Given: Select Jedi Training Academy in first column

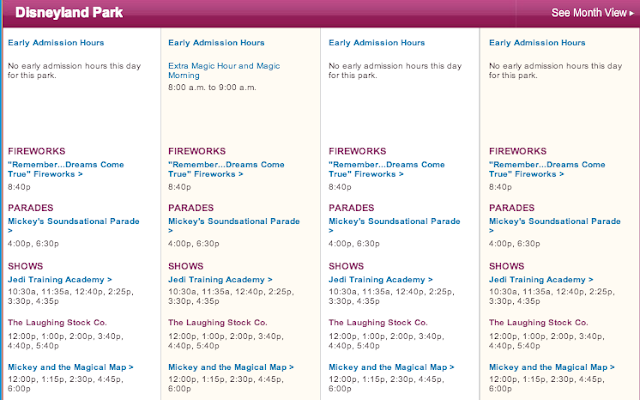Looking at the screenshot, I should (x=59, y=279).
